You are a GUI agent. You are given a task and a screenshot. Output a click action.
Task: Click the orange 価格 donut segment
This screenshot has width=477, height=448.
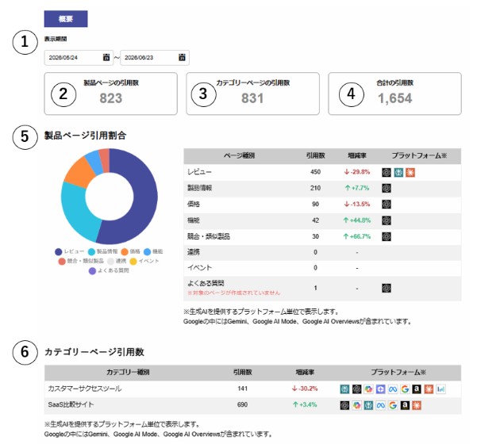click(x=81, y=172)
